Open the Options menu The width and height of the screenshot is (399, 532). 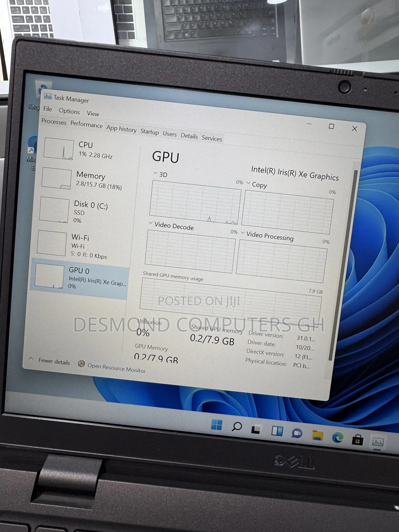point(69,111)
